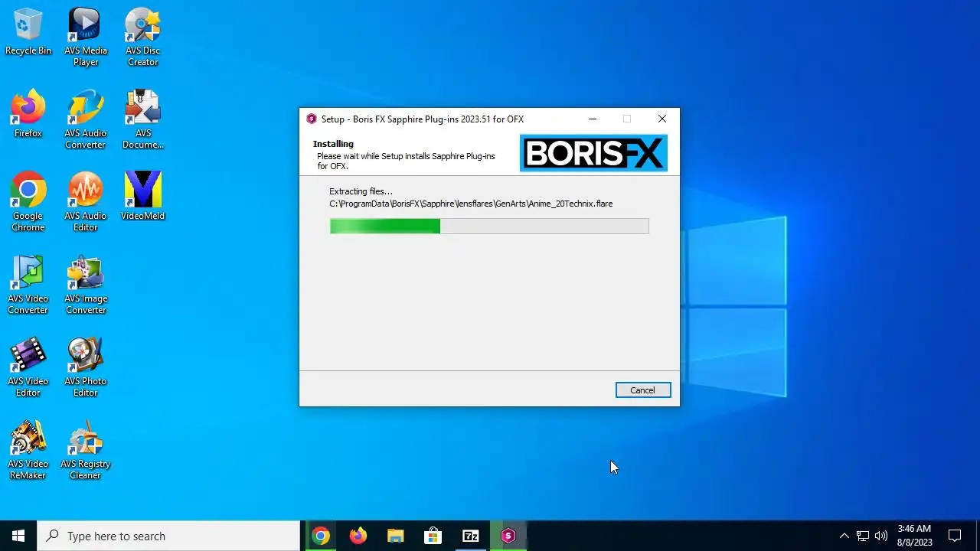The height and width of the screenshot is (551, 980).
Task: Click the 'Installing' heading text
Action: pos(333,144)
